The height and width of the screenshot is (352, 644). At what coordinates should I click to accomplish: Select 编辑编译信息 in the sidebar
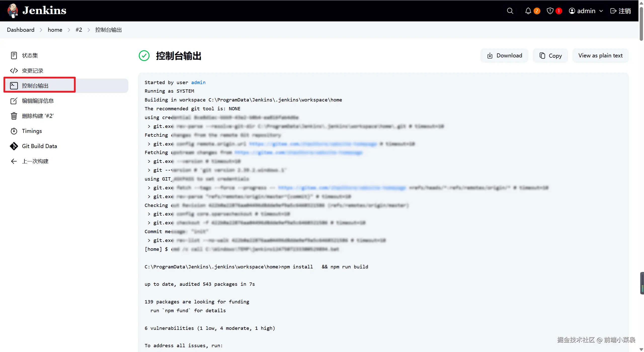pos(38,101)
